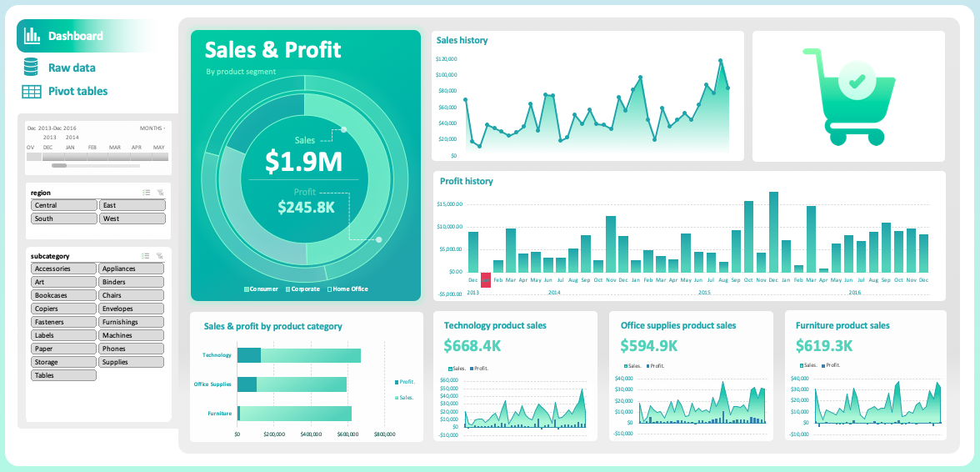
Task: Click the timeline horizontal scrollbar thumb
Action: [59, 166]
